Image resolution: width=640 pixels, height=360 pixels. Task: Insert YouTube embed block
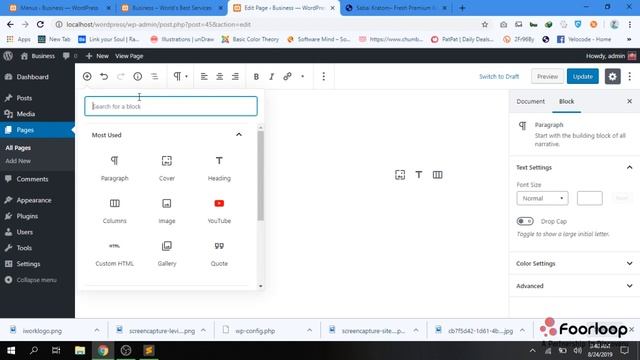[x=219, y=211]
